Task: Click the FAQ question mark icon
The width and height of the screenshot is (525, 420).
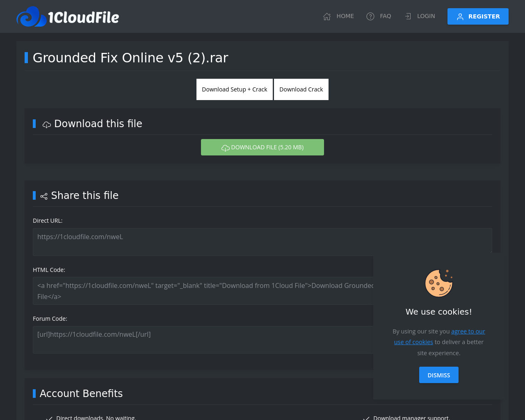Action: (x=370, y=16)
